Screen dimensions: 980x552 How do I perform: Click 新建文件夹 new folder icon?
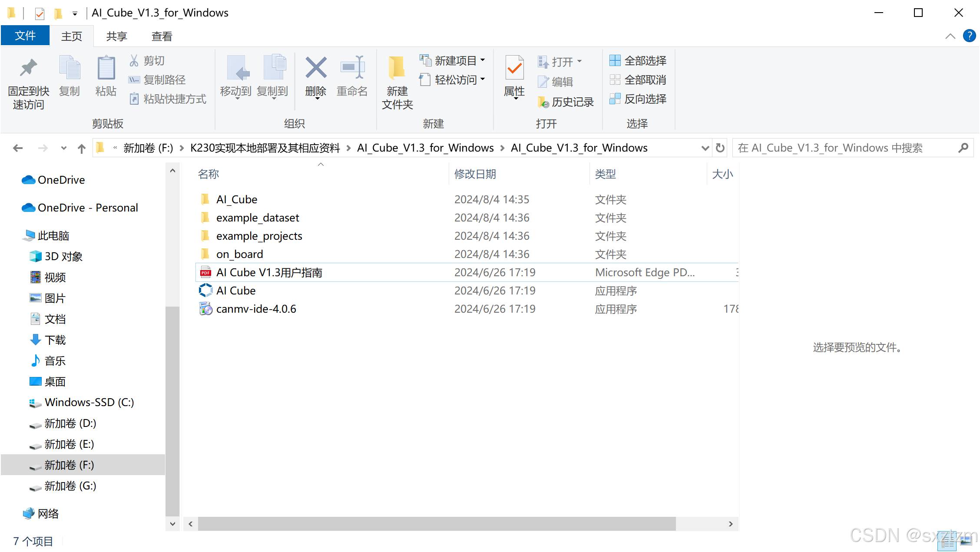(x=397, y=68)
